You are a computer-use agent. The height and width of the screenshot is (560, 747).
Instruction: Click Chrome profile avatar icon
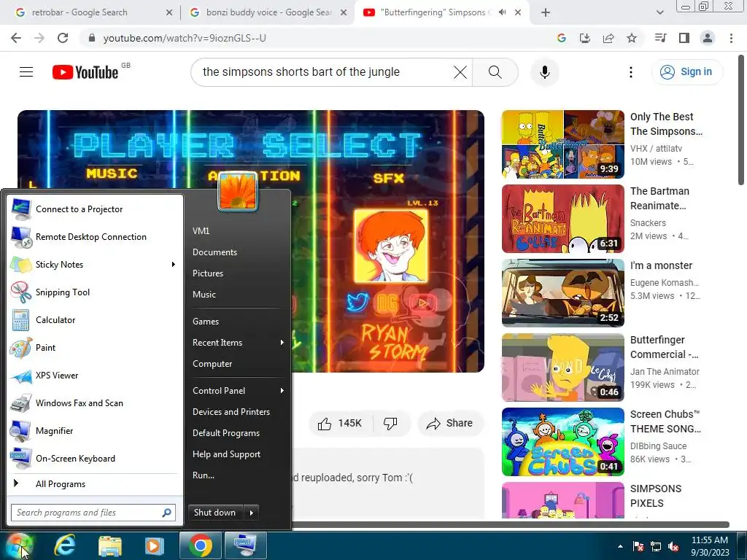click(x=708, y=38)
